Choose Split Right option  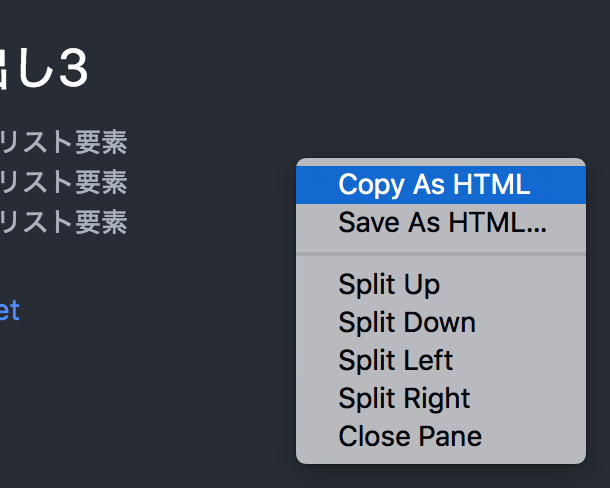point(404,398)
